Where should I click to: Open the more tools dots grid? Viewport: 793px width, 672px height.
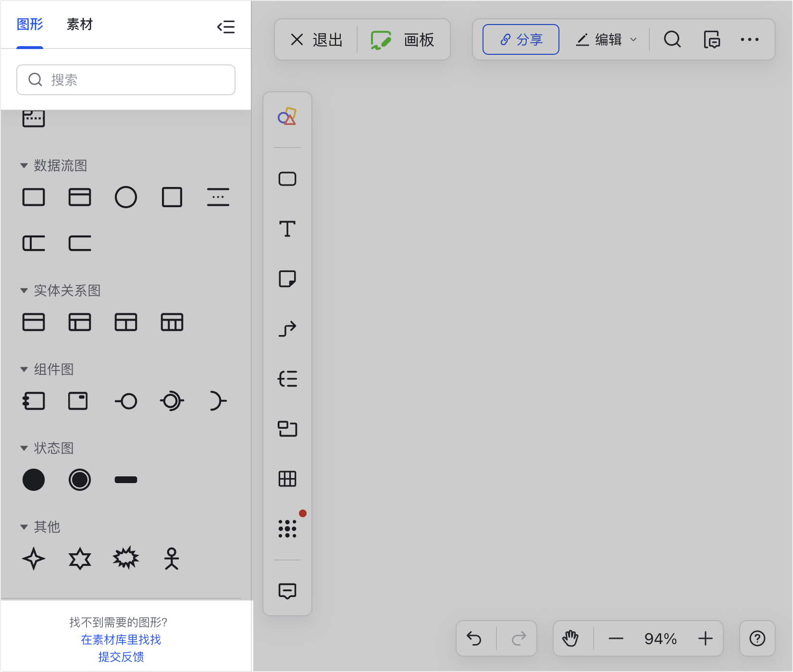287,529
